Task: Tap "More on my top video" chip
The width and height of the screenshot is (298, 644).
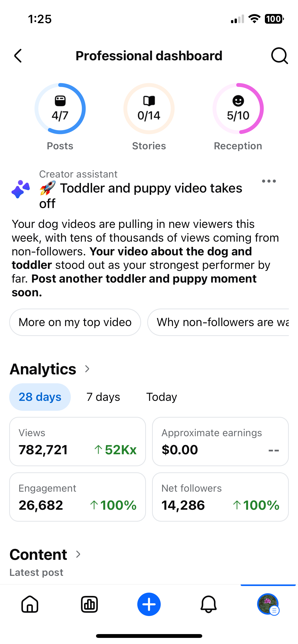Action: coord(75,322)
